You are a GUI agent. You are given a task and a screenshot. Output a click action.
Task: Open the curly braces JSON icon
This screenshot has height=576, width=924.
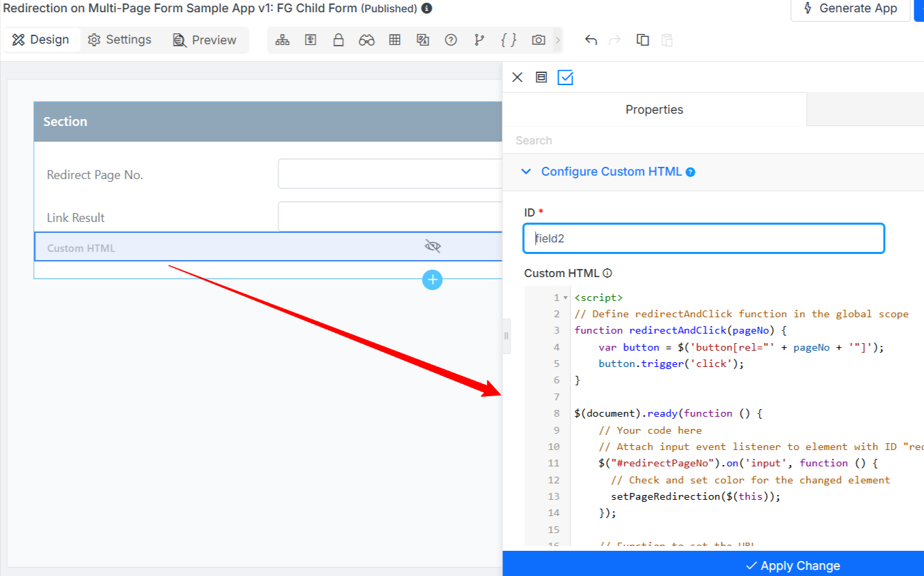click(x=509, y=40)
